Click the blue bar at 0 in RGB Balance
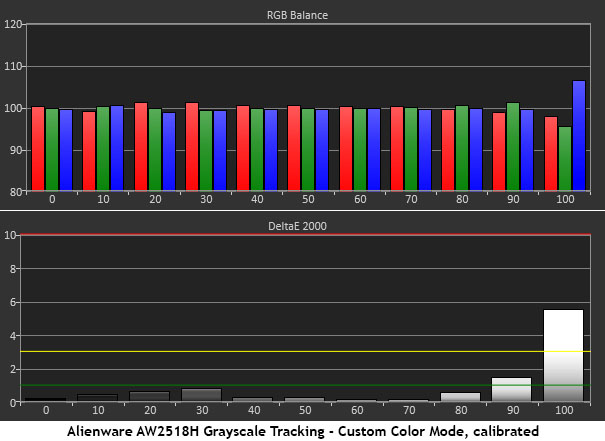The width and height of the screenshot is (605, 441). pos(66,150)
